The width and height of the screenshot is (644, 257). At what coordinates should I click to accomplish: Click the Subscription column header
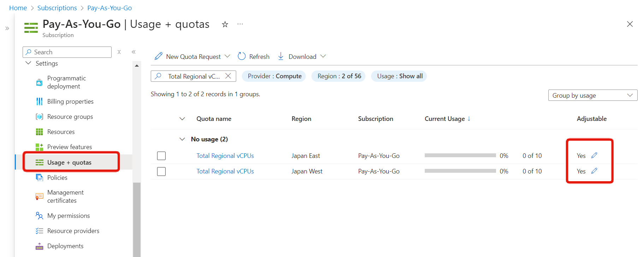point(375,119)
